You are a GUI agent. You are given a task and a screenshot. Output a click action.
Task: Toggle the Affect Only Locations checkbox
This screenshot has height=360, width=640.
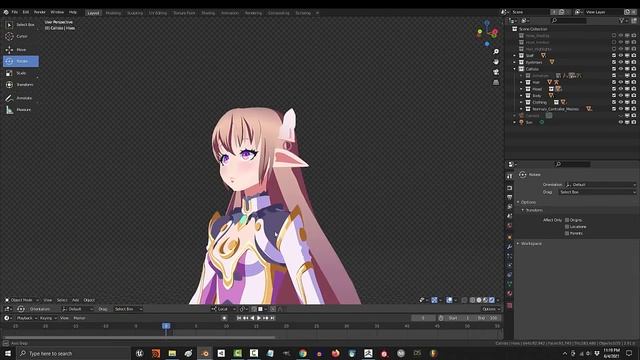[x=567, y=227]
